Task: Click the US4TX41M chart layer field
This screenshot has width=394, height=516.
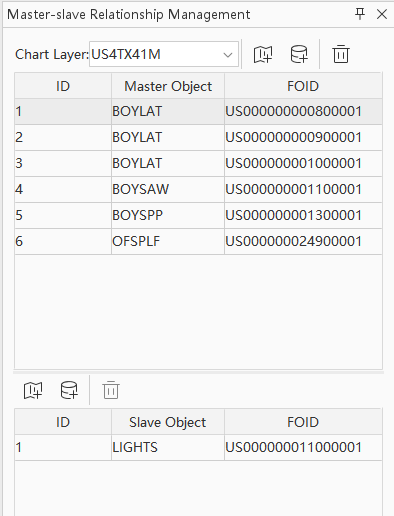Action: coord(164,54)
